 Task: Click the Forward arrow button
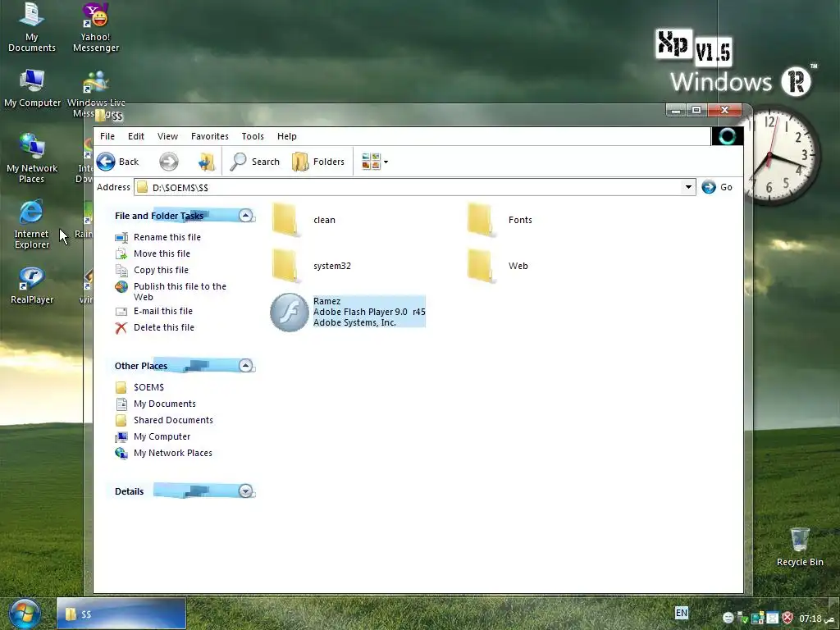[x=169, y=162]
